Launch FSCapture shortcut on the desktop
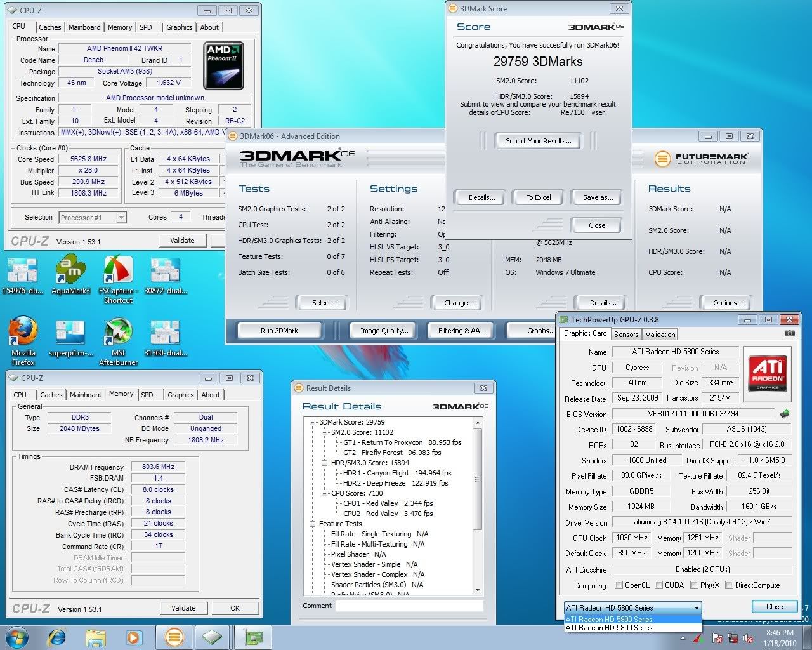Screen dimensions: 812x650 point(118,279)
